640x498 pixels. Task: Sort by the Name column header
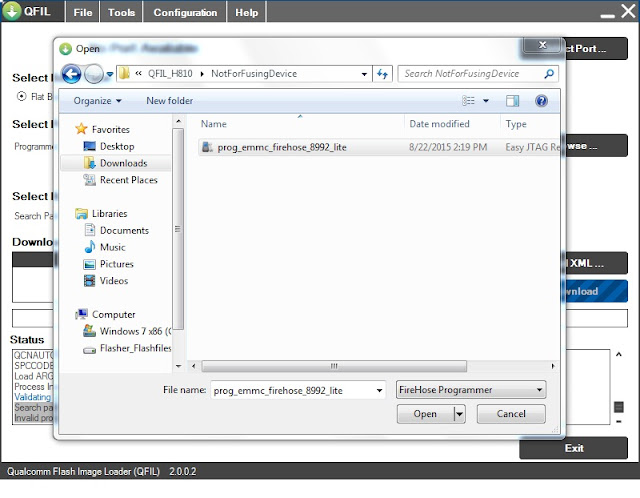213,124
